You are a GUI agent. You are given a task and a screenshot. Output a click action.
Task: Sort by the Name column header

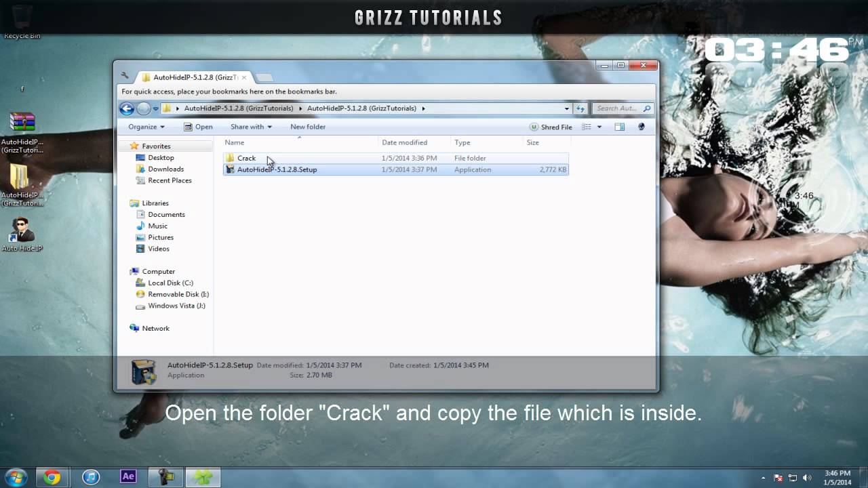pyautogui.click(x=300, y=142)
